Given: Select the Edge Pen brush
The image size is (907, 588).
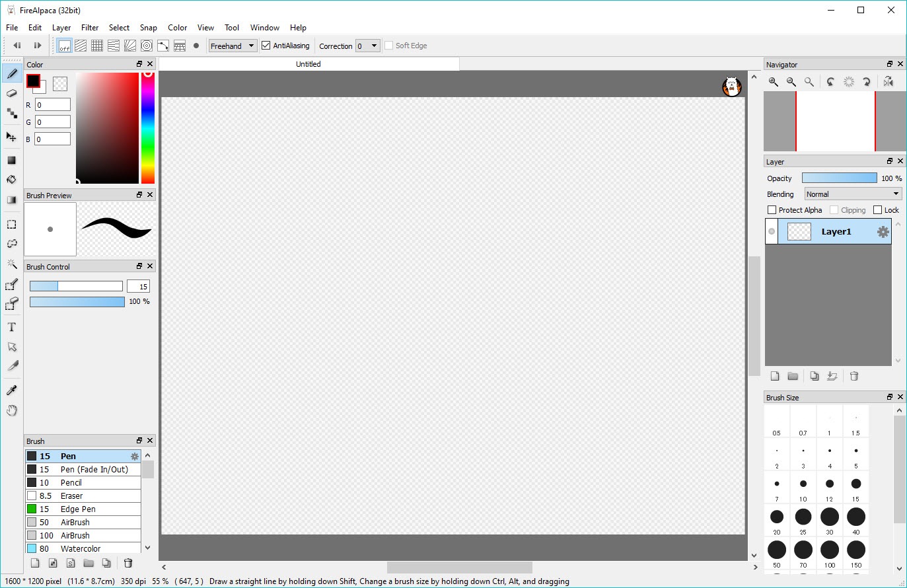Looking at the screenshot, I should (78, 509).
